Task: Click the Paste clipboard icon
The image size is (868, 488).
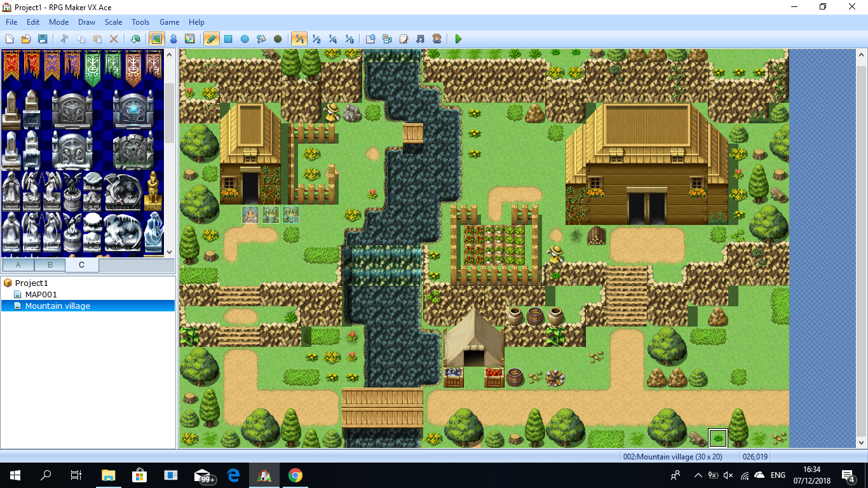Action: click(x=97, y=39)
